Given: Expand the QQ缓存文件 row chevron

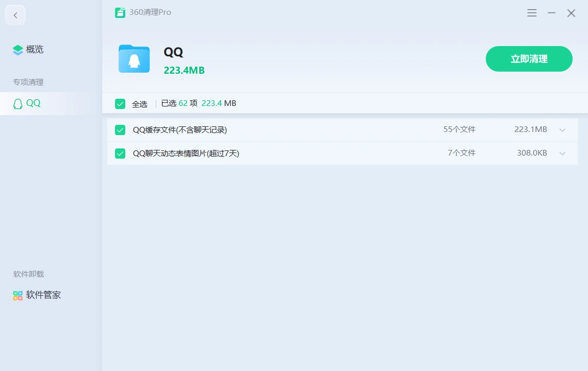Looking at the screenshot, I should pos(562,130).
